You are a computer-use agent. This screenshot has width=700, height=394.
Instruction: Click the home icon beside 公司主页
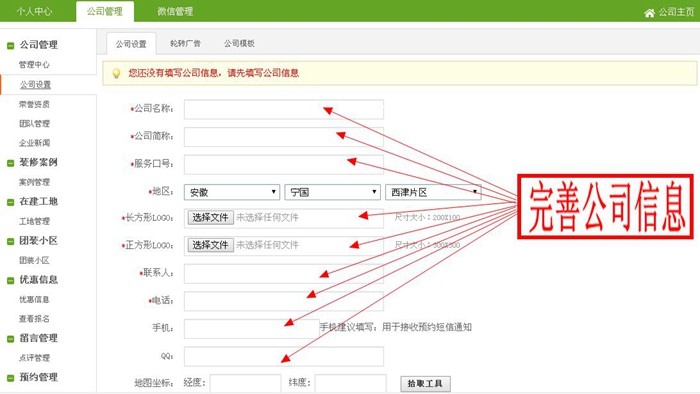coord(649,13)
